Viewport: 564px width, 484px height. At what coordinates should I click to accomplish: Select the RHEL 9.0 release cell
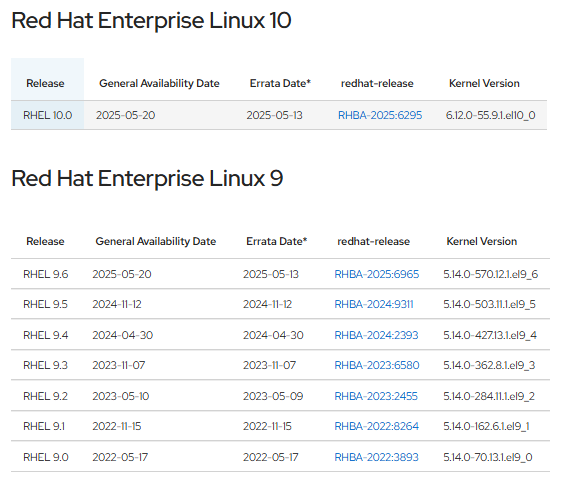pos(46,457)
